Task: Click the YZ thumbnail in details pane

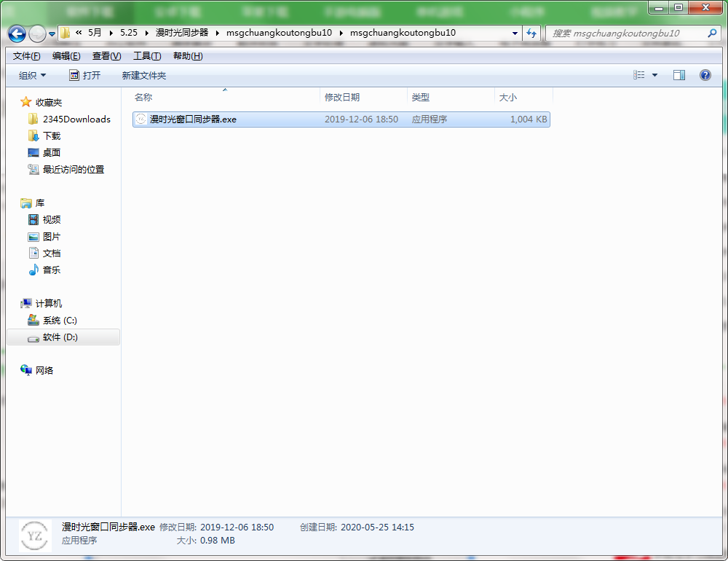Action: pyautogui.click(x=35, y=536)
